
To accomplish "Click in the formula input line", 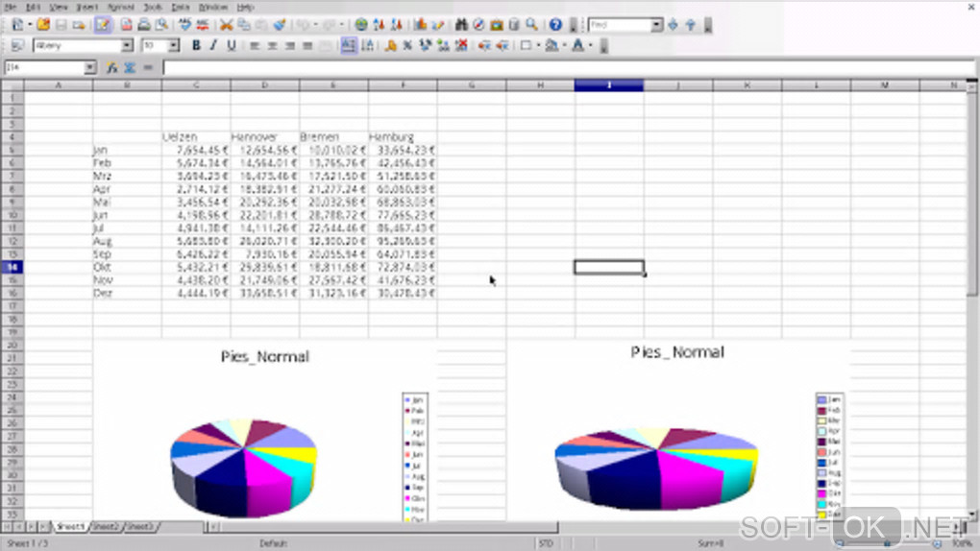I will (569, 67).
